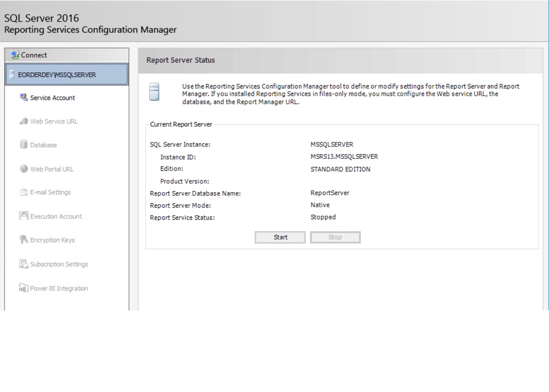Click the 'STANDARD EDITION' value
549x392 pixels.
tap(340, 169)
